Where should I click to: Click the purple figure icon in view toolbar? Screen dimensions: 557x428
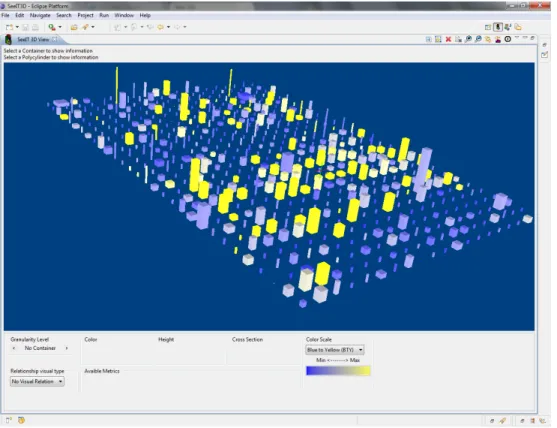(498, 39)
